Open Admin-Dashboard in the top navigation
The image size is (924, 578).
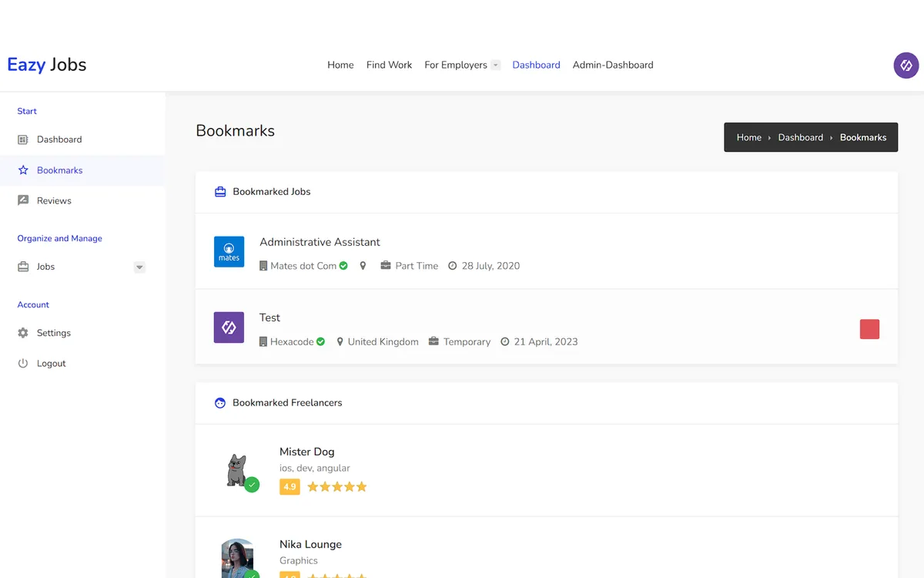(613, 65)
